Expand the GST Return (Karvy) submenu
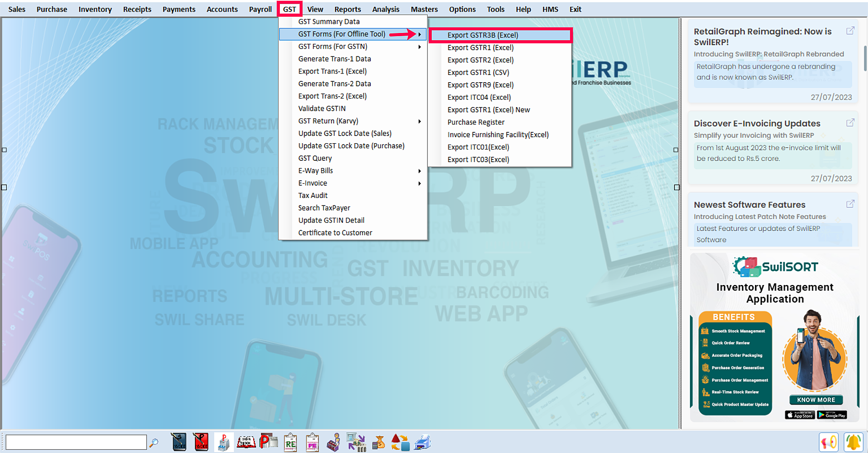This screenshot has height=453, width=868. coord(353,121)
